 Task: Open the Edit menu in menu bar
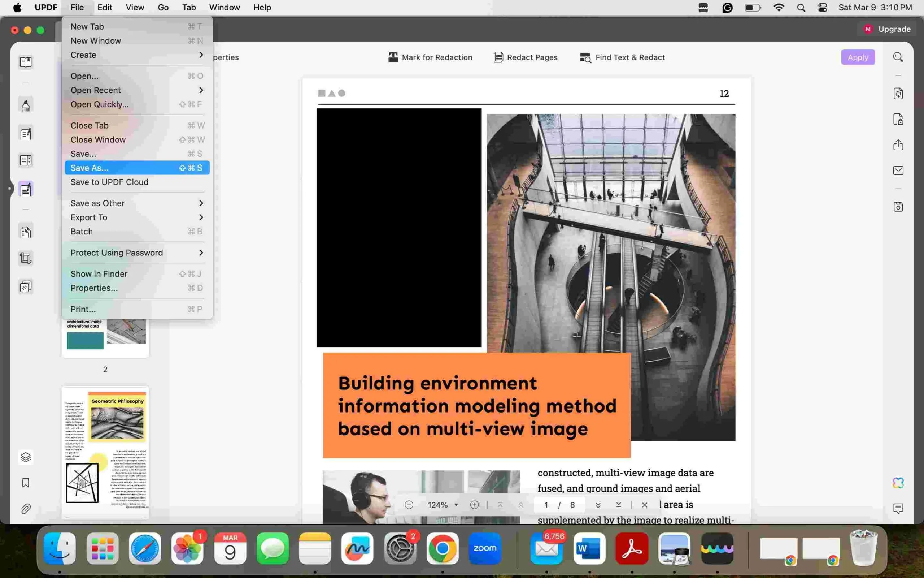[104, 7]
